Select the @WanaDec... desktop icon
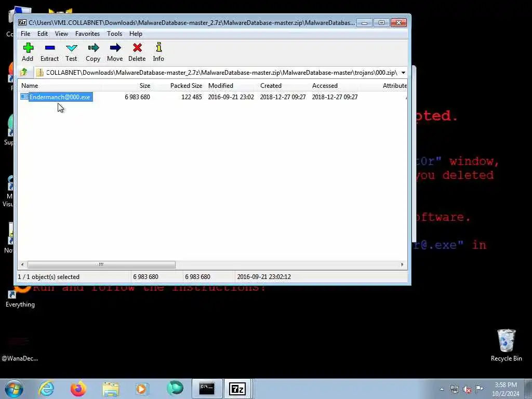Image resolution: width=532 pixels, height=399 pixels. tap(20, 350)
